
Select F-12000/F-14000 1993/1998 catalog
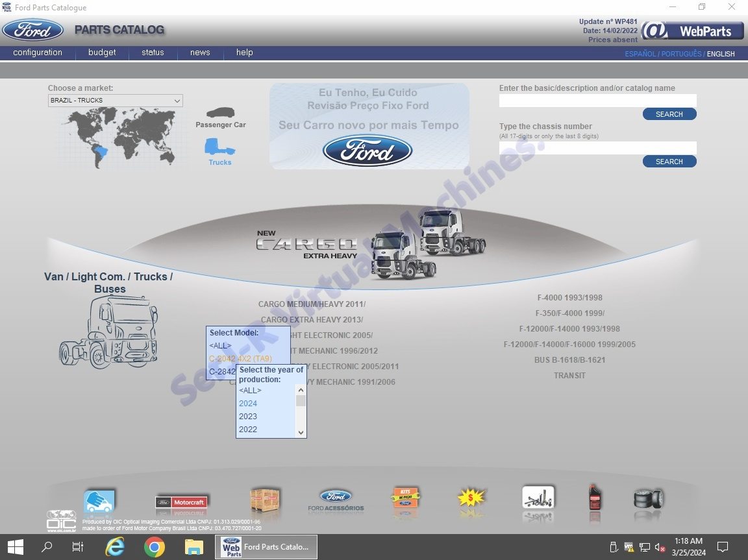tap(569, 329)
